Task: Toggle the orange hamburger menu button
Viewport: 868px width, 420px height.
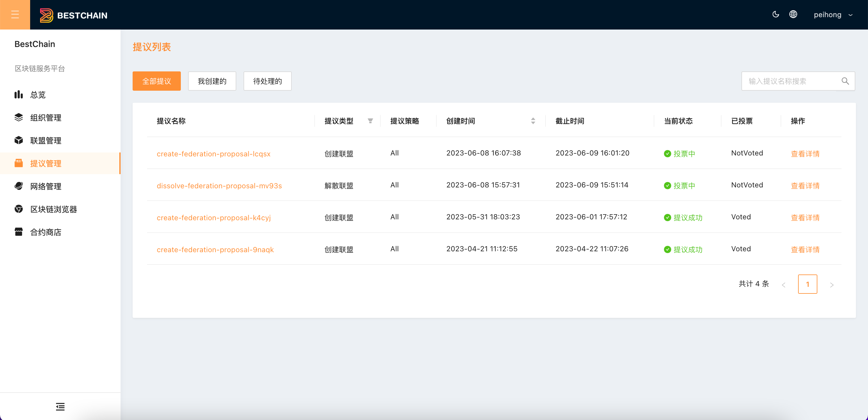Action: pos(15,14)
